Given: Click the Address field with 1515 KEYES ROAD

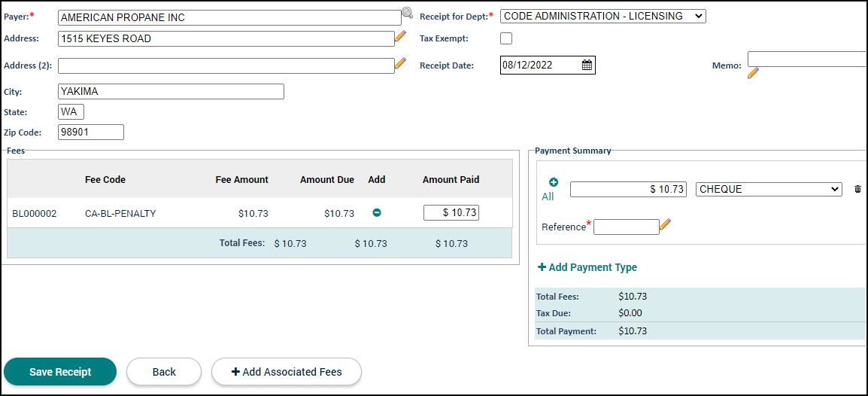Looking at the screenshot, I should pyautogui.click(x=226, y=38).
